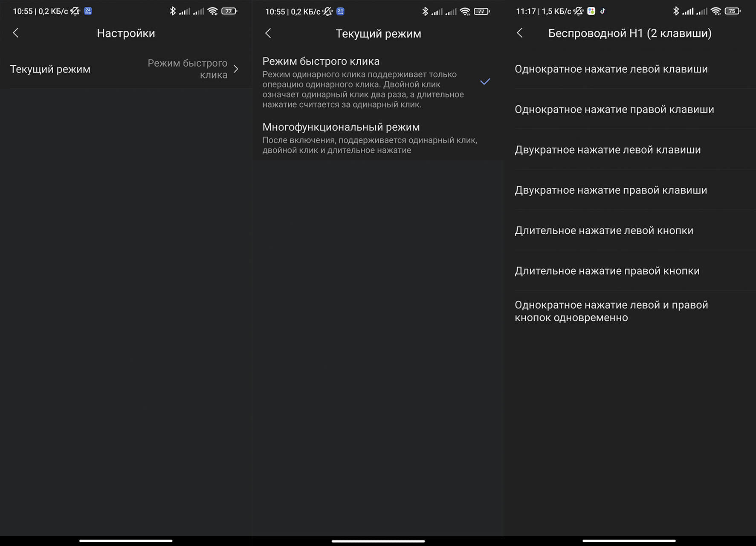Tap Wi-Fi icon in middle status bar
This screenshot has width=756, height=546.
click(465, 12)
